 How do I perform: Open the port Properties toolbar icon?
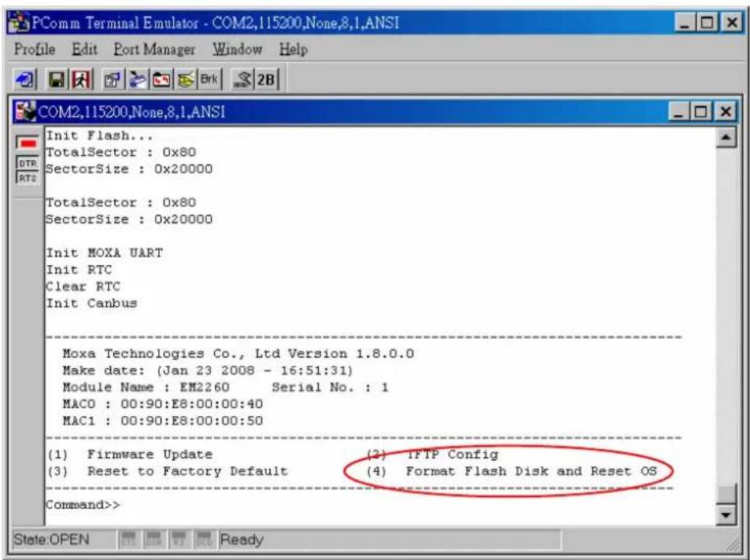coord(113,79)
